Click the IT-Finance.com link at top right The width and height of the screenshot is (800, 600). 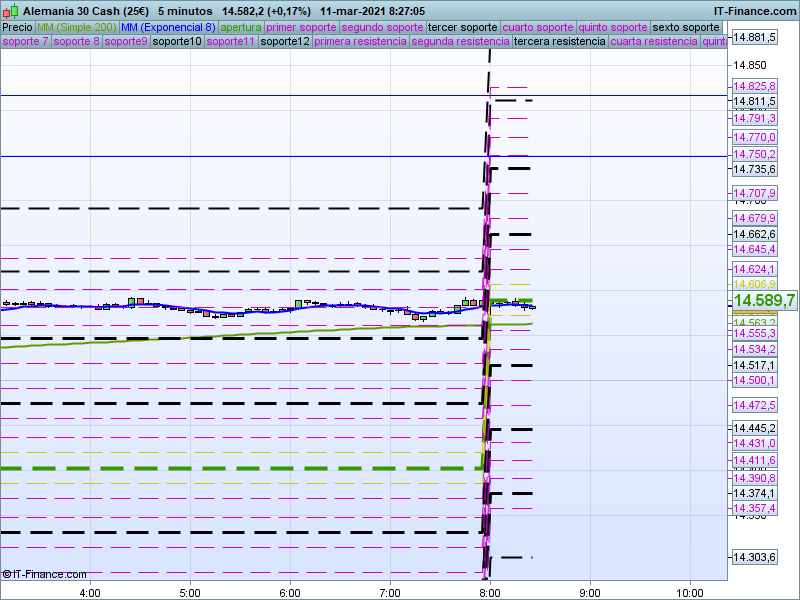click(x=754, y=10)
